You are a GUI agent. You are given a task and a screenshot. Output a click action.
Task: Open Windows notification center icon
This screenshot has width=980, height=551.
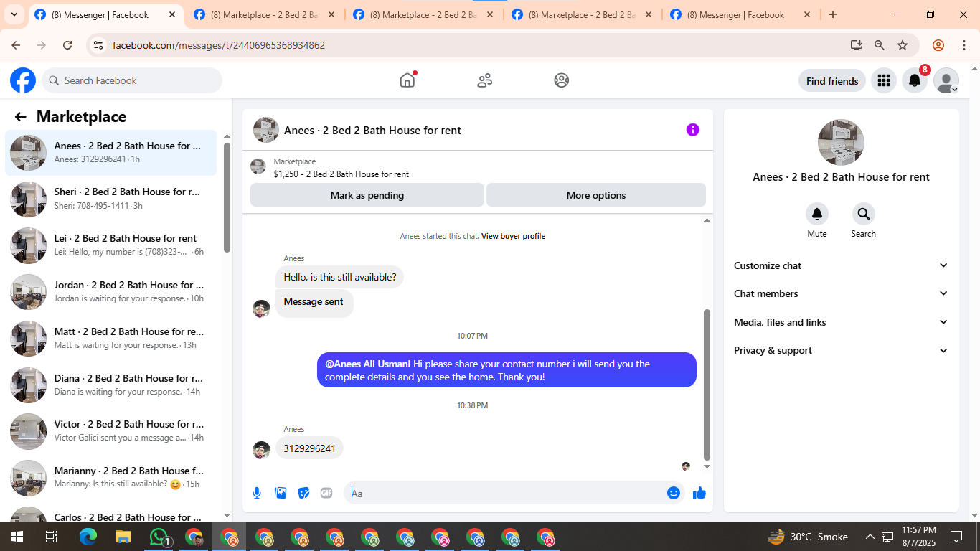[956, 537]
